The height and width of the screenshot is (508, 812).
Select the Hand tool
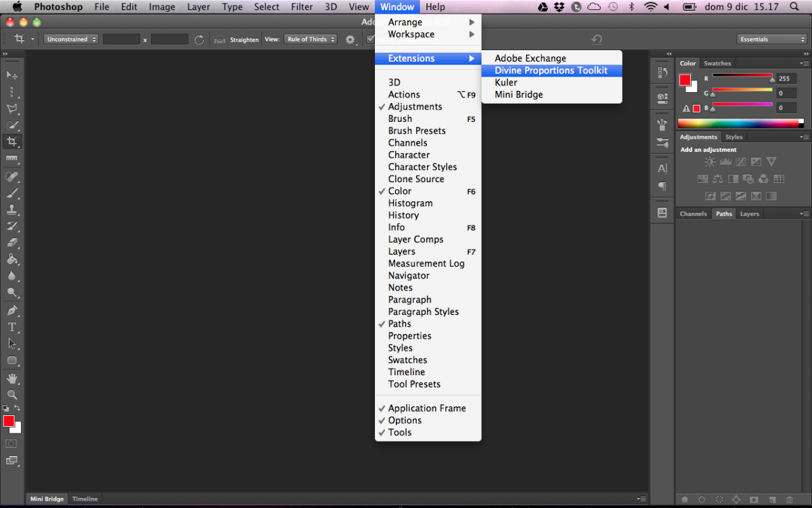(12, 379)
